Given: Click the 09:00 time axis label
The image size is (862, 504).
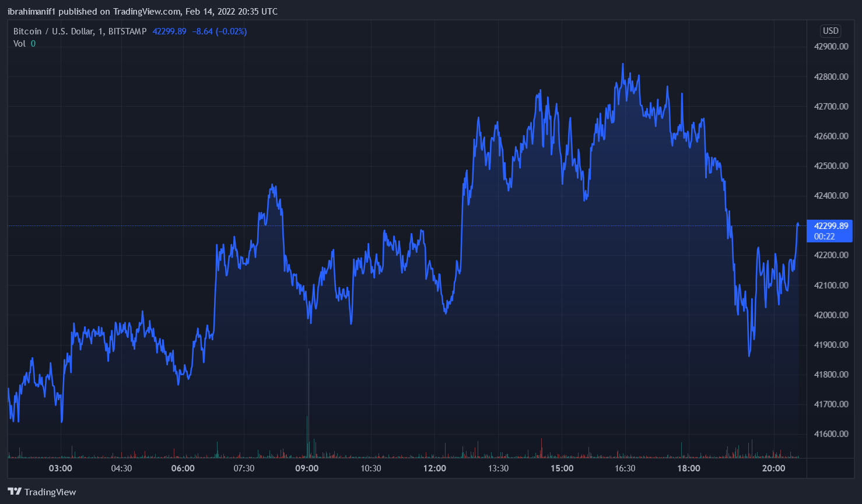Looking at the screenshot, I should point(307,468).
